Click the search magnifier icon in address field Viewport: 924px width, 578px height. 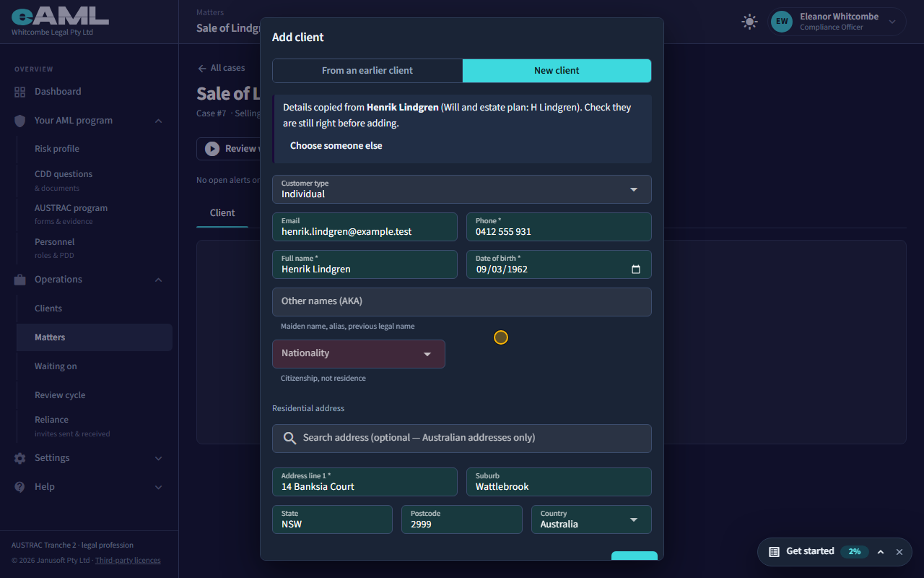[289, 439]
